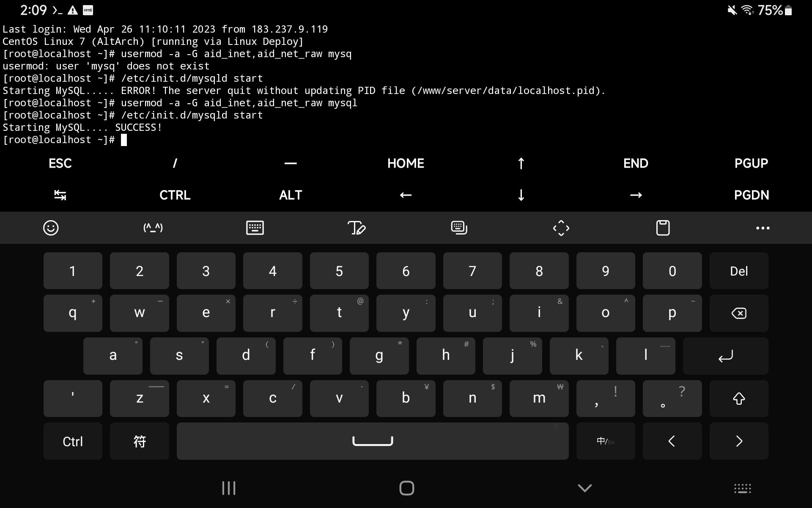This screenshot has width=812, height=508.
Task: Tap the muted sound status icon
Action: 732,10
